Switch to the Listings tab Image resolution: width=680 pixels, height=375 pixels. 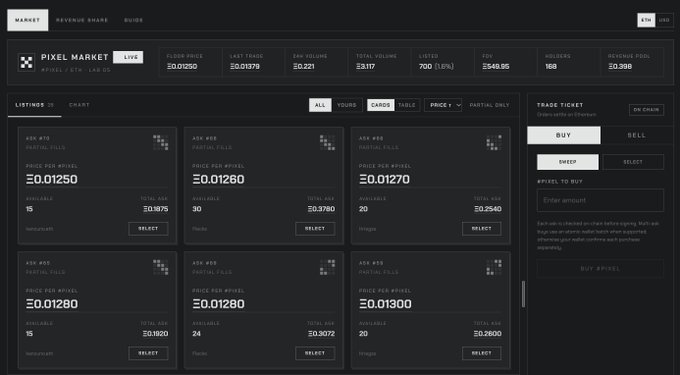[34, 105]
